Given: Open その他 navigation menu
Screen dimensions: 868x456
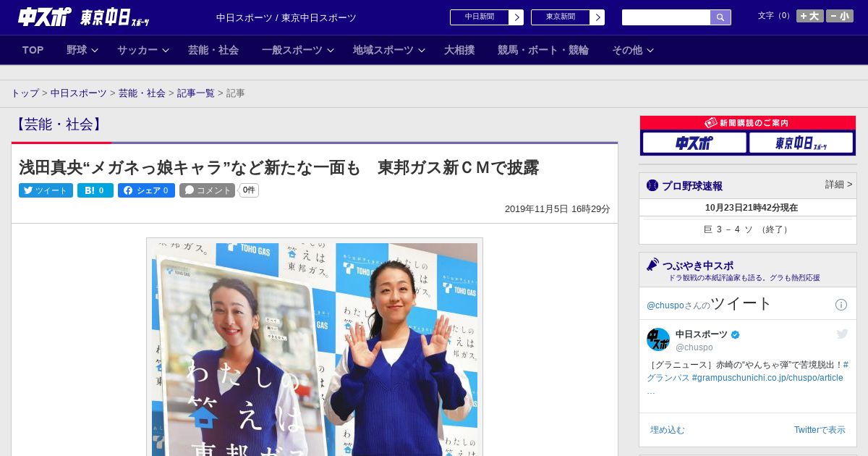Looking at the screenshot, I should (627, 50).
